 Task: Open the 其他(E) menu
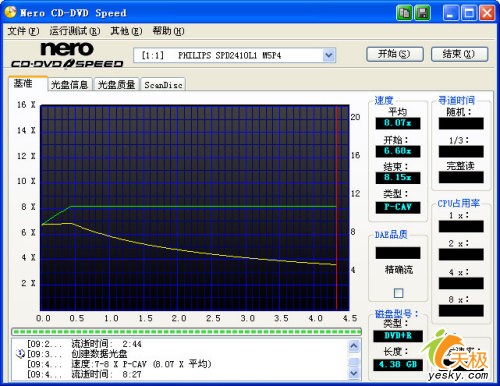(126, 31)
